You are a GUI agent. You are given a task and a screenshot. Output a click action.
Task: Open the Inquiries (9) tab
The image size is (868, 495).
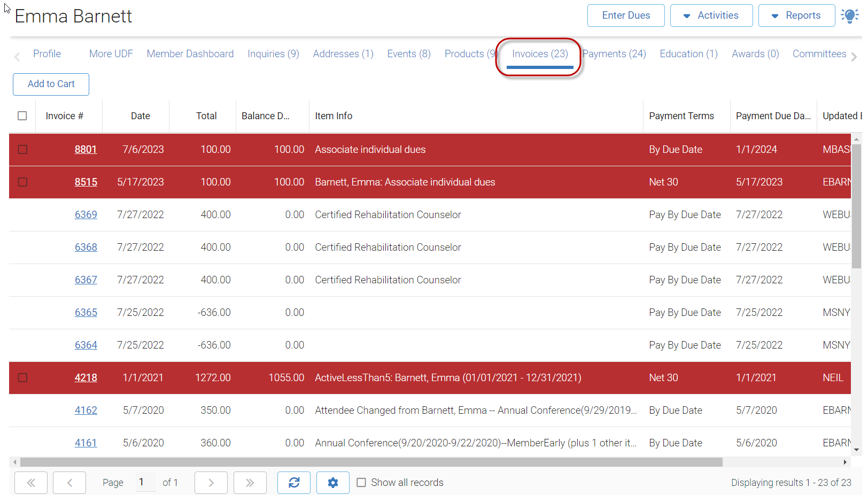click(273, 54)
